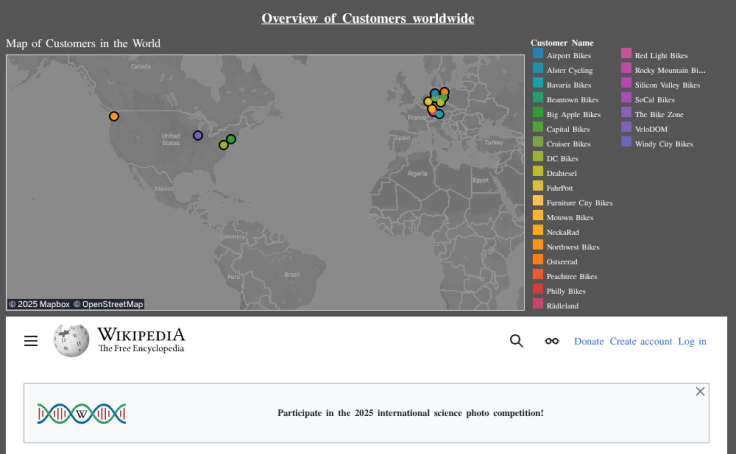
Task: Click the Log in link
Action: point(692,341)
